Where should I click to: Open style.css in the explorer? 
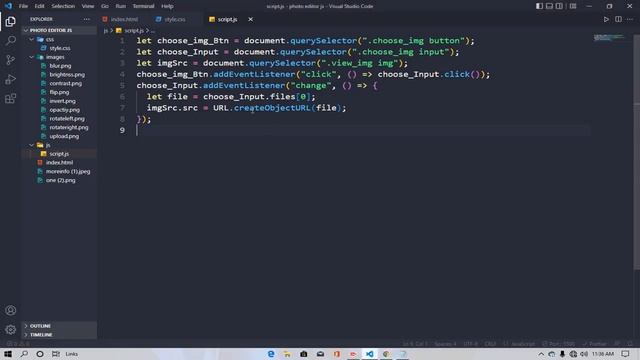pos(59,48)
